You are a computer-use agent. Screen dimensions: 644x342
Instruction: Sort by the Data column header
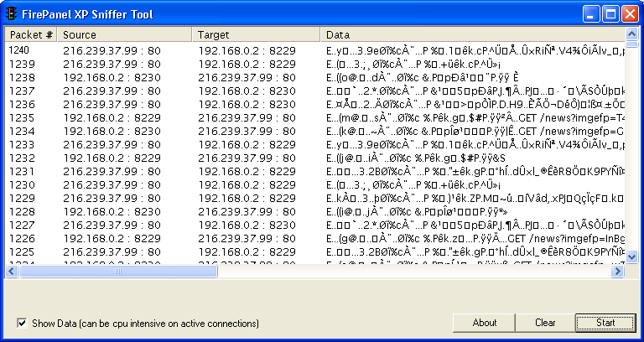pos(472,35)
